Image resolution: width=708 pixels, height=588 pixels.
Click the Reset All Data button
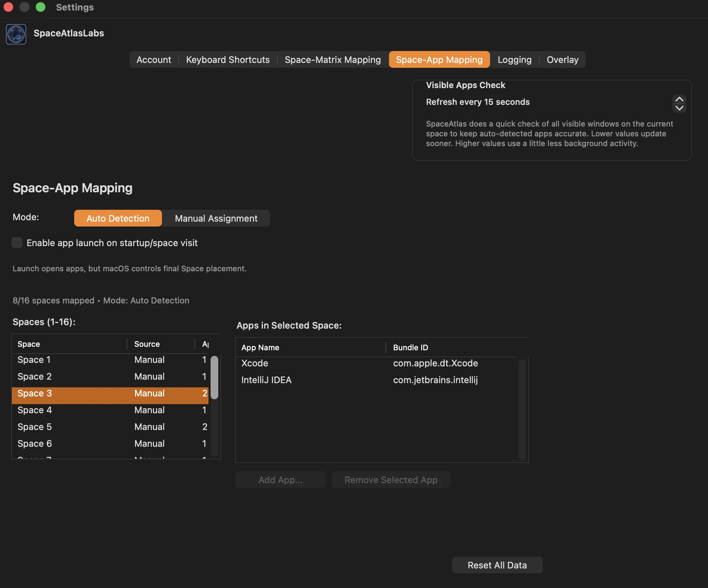pos(497,565)
